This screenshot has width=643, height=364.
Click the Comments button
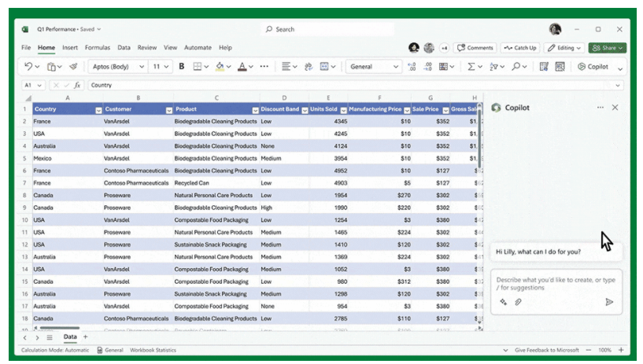point(475,48)
